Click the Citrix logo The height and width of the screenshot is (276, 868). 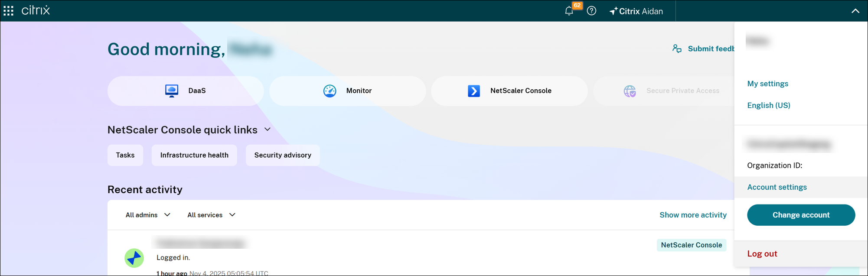36,10
